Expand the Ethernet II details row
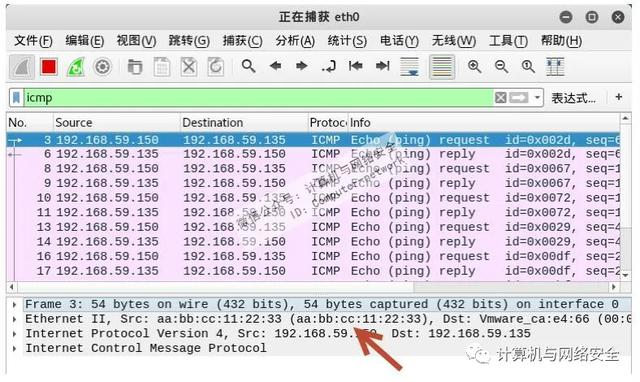The image size is (640, 382). [15, 319]
